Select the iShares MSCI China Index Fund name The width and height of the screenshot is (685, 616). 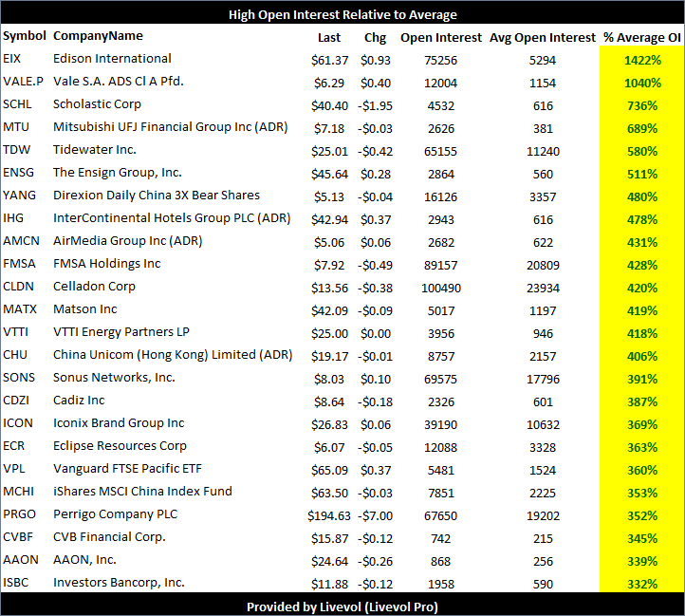click(142, 491)
